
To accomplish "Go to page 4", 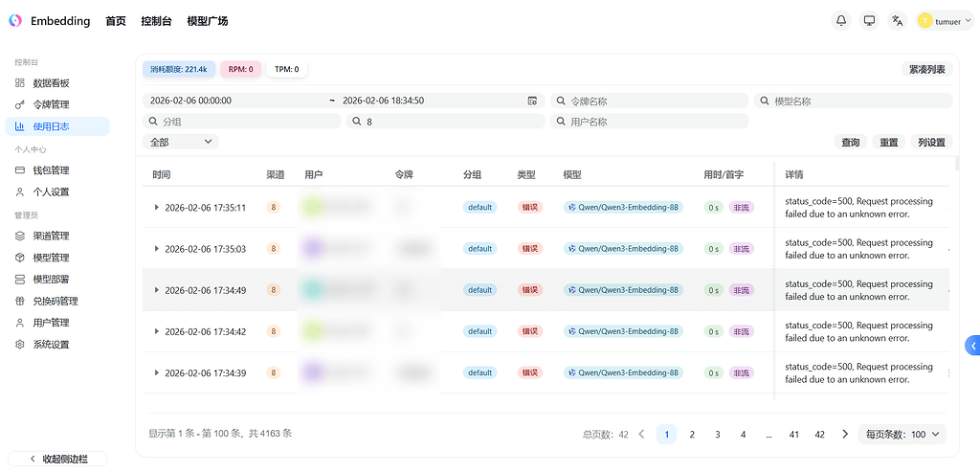I will tap(743, 434).
